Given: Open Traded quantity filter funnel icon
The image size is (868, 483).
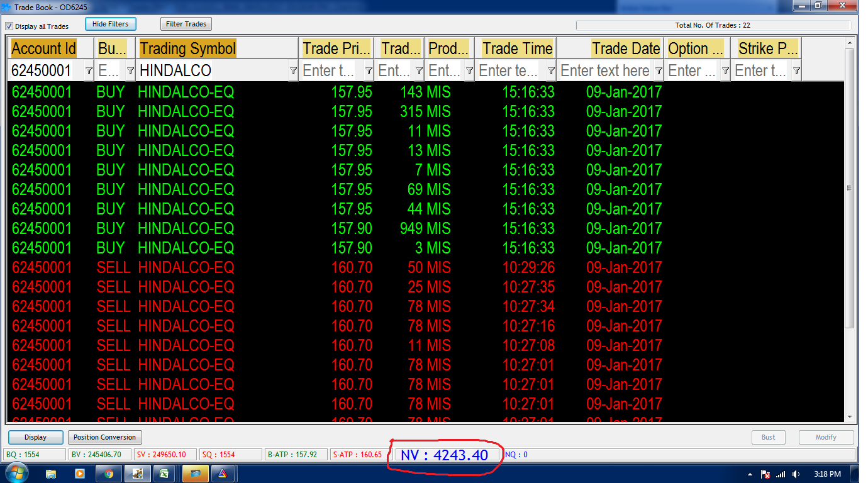Looking at the screenshot, I should pos(419,70).
